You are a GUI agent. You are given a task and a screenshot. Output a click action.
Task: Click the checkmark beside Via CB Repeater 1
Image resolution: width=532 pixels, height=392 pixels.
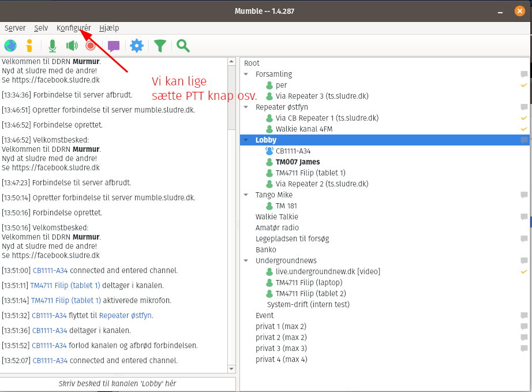(524, 118)
